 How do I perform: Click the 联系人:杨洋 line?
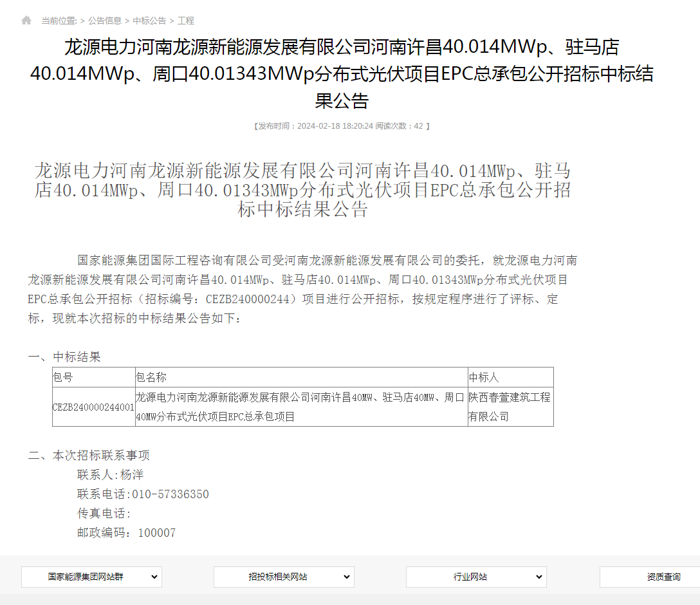pyautogui.click(x=110, y=474)
